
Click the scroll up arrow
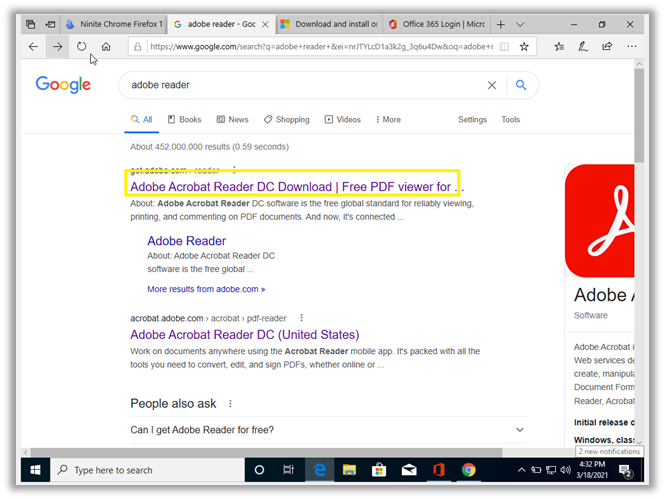tap(639, 64)
